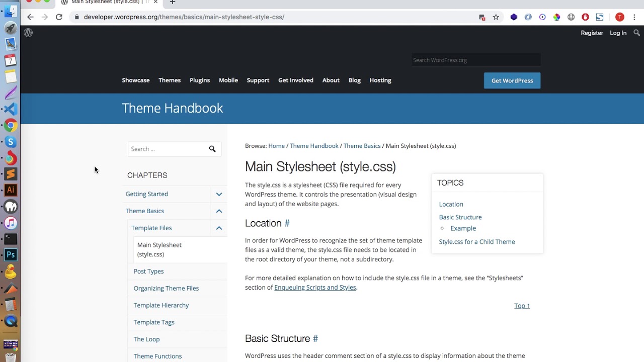Open the Mobile menu item
Image resolution: width=644 pixels, height=362 pixels.
(x=228, y=80)
